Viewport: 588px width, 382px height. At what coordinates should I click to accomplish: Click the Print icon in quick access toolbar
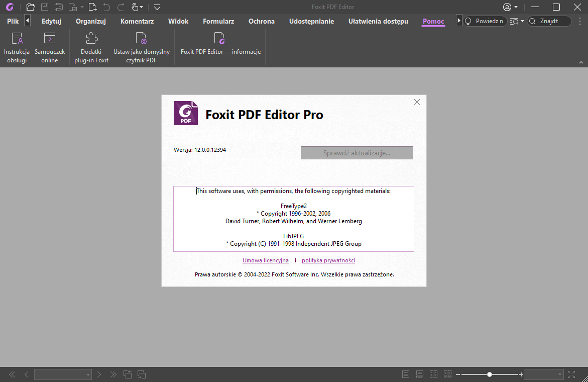click(59, 7)
